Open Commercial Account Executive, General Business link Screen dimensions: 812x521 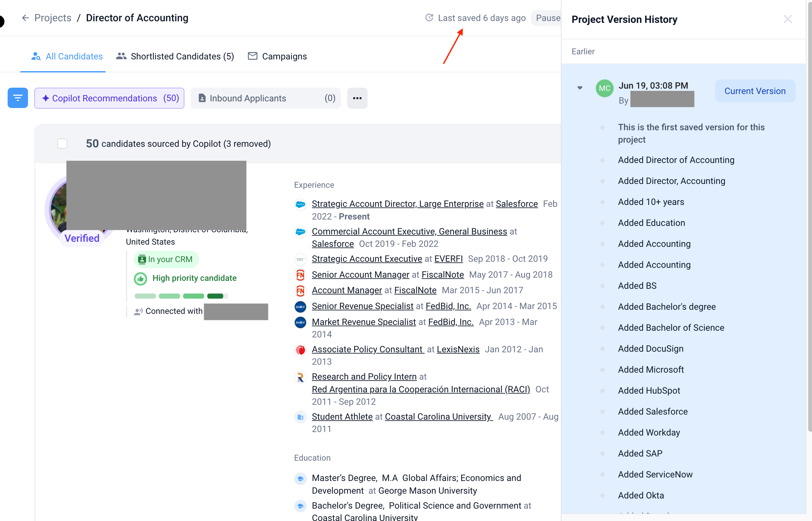click(x=409, y=231)
